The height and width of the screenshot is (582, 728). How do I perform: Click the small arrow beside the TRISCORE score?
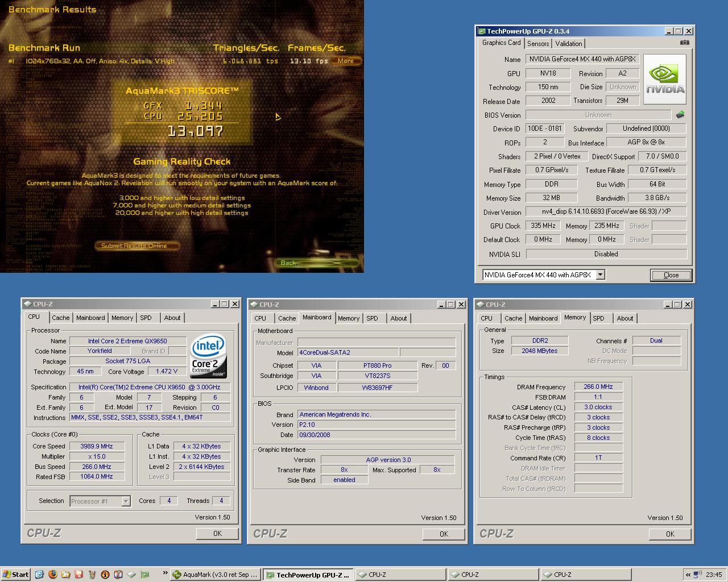tap(278, 117)
